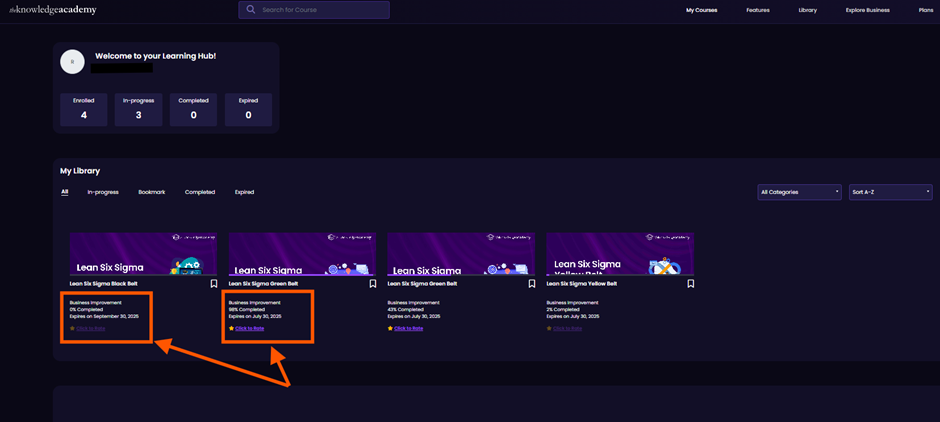The image size is (940, 422).
Task: Click the '0% Completed' text on Black Belt
Action: tap(86, 309)
